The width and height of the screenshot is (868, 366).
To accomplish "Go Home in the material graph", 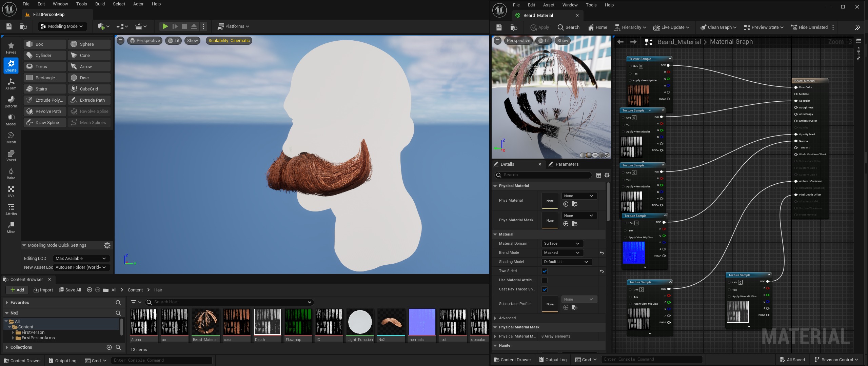I will pos(597,27).
